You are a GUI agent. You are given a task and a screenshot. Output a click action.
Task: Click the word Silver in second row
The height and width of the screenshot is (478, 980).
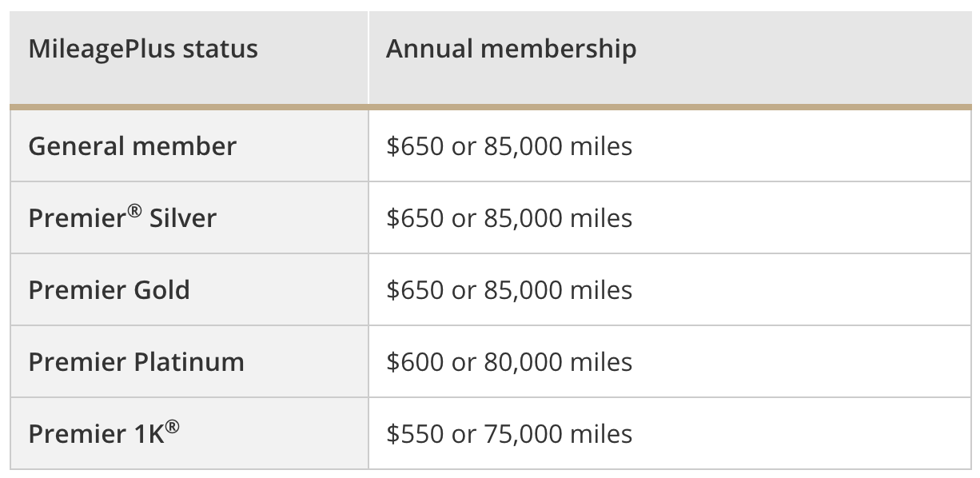pos(183,218)
